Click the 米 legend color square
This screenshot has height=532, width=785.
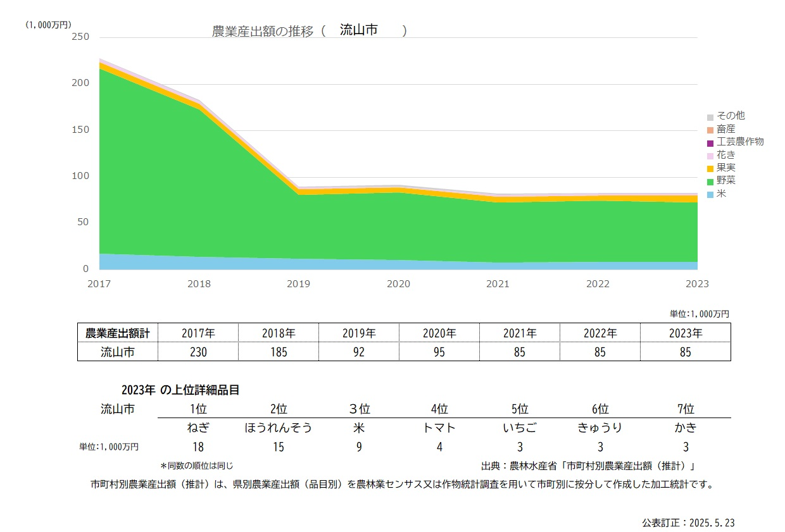[711, 194]
